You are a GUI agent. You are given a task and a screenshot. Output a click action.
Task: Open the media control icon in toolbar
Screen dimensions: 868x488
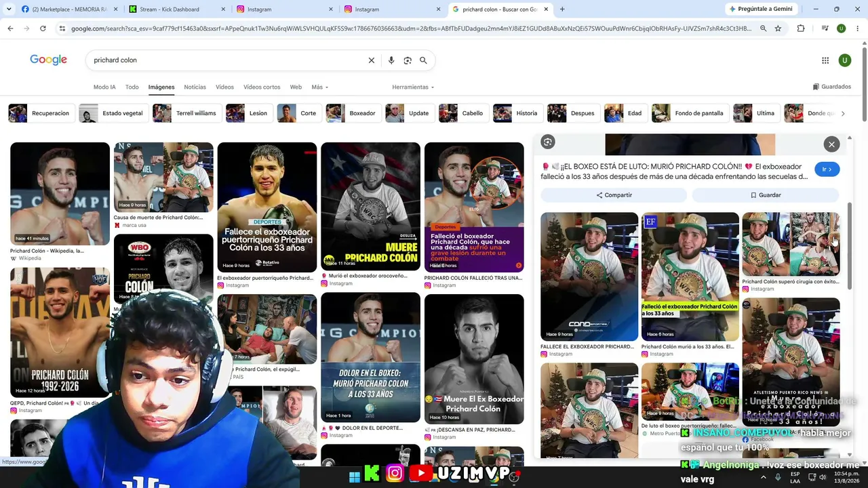[825, 28]
